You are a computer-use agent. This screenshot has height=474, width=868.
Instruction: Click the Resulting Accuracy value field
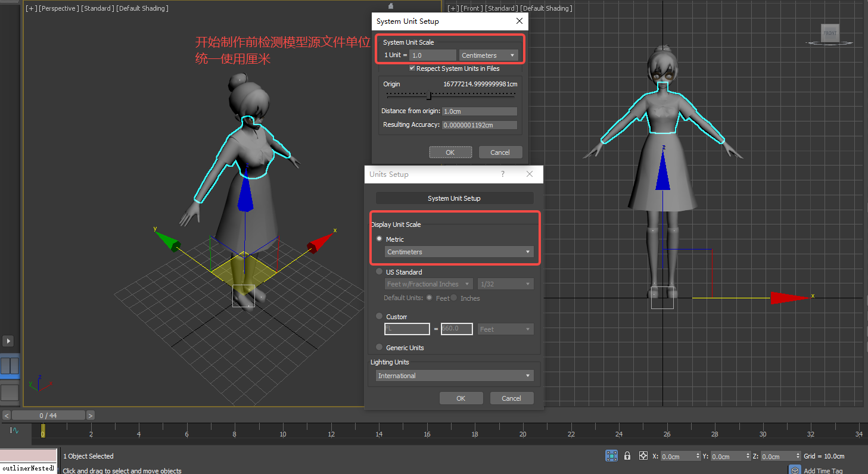[x=480, y=125]
